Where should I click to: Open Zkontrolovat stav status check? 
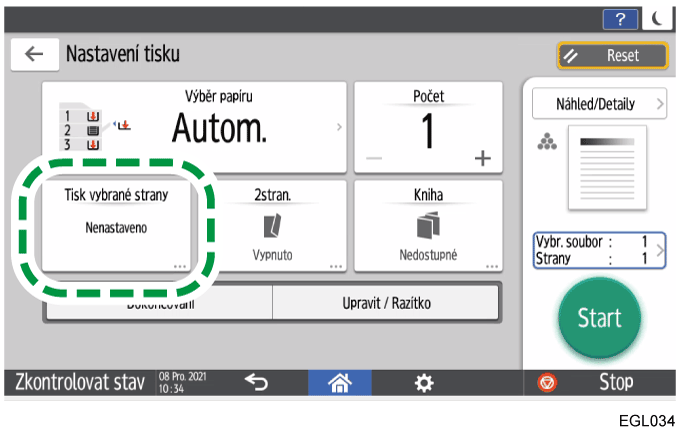coord(80,381)
